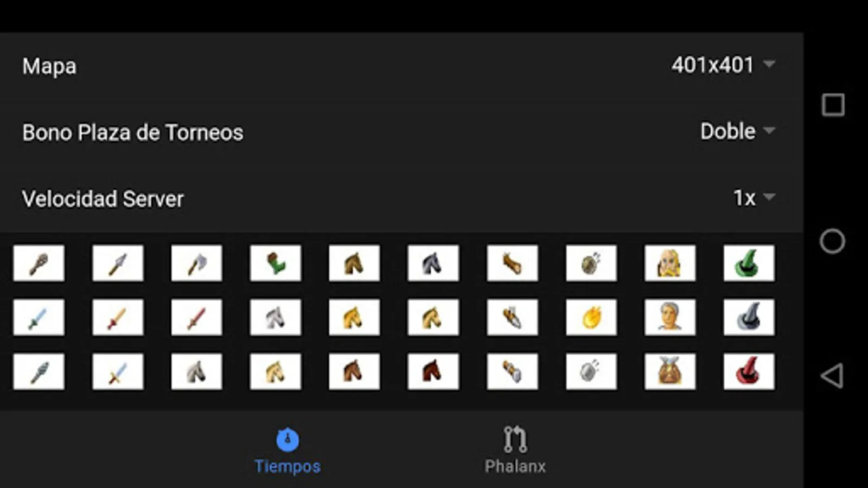Select the gray wizard hat icon

click(x=749, y=317)
